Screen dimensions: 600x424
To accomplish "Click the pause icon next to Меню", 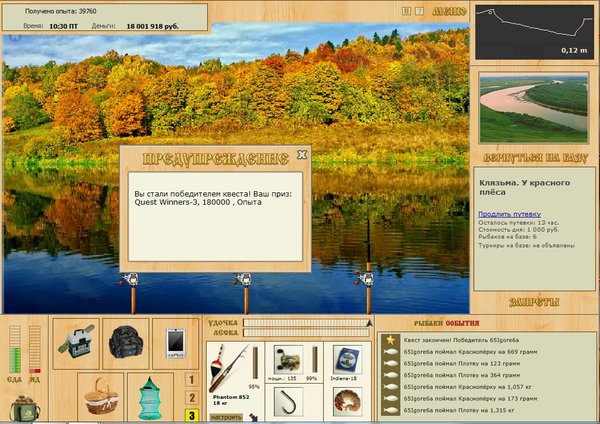I will tap(406, 11).
